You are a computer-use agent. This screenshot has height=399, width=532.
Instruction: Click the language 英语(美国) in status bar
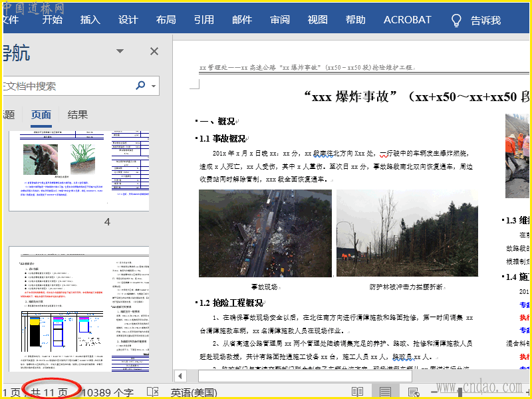(194, 393)
